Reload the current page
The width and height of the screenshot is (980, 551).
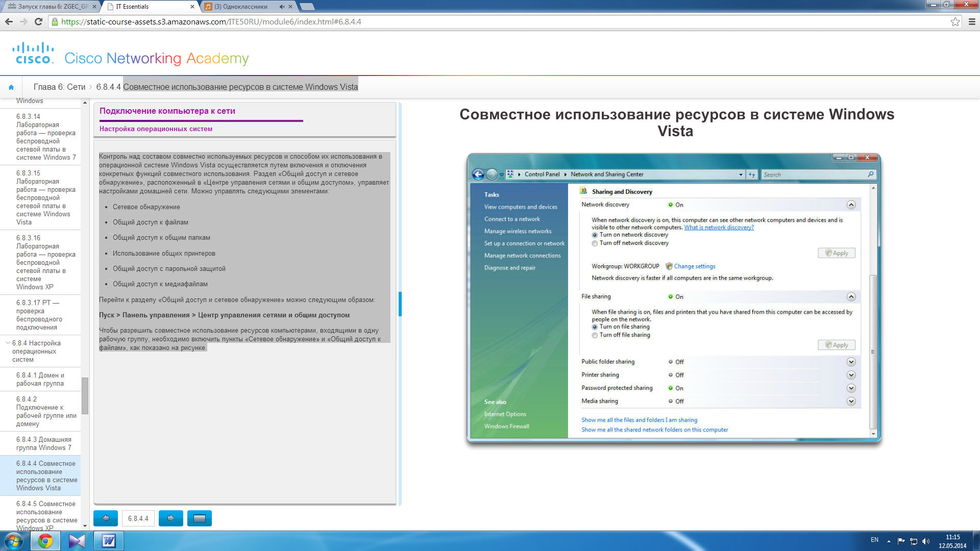38,21
